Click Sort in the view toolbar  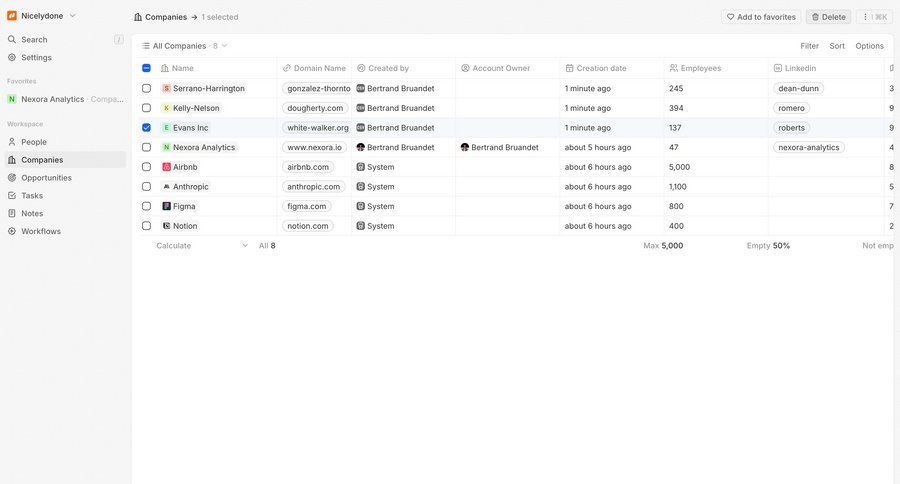coord(837,46)
